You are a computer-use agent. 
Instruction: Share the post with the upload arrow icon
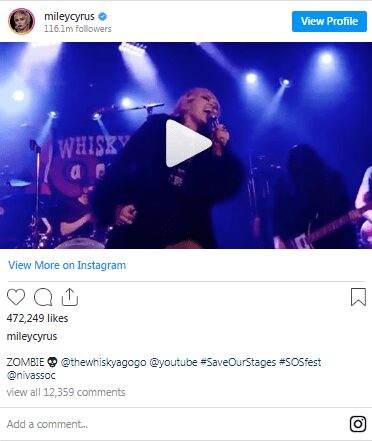(x=70, y=297)
